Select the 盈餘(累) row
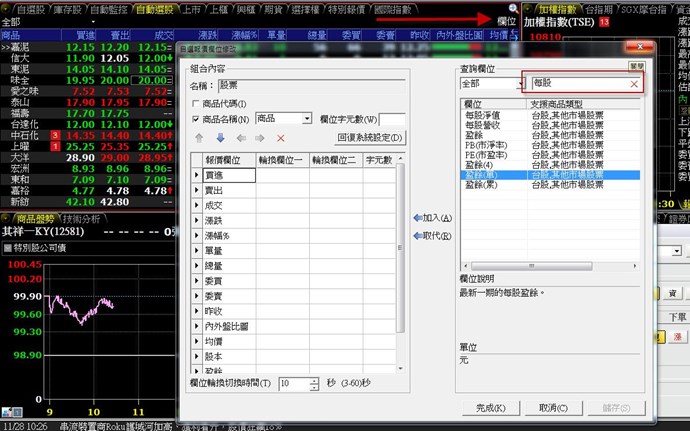The image size is (690, 431). click(550, 185)
